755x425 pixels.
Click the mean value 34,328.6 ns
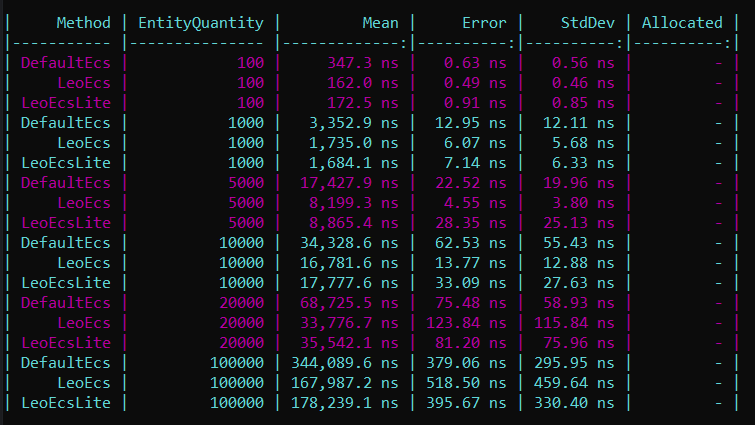[x=349, y=243]
